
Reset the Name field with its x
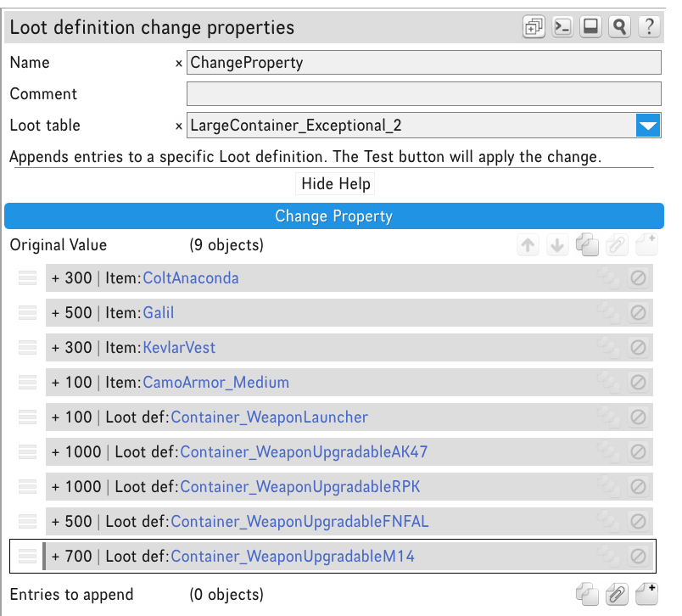(178, 64)
